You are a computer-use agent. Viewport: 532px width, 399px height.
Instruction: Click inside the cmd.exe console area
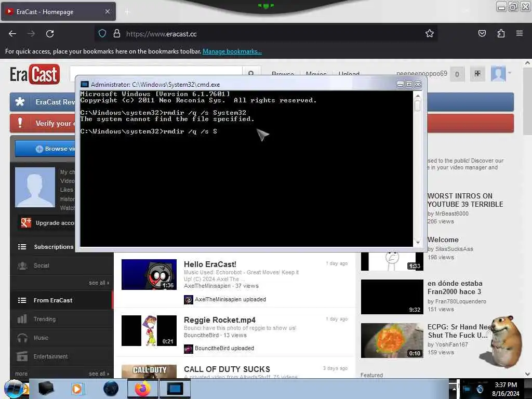click(x=246, y=169)
